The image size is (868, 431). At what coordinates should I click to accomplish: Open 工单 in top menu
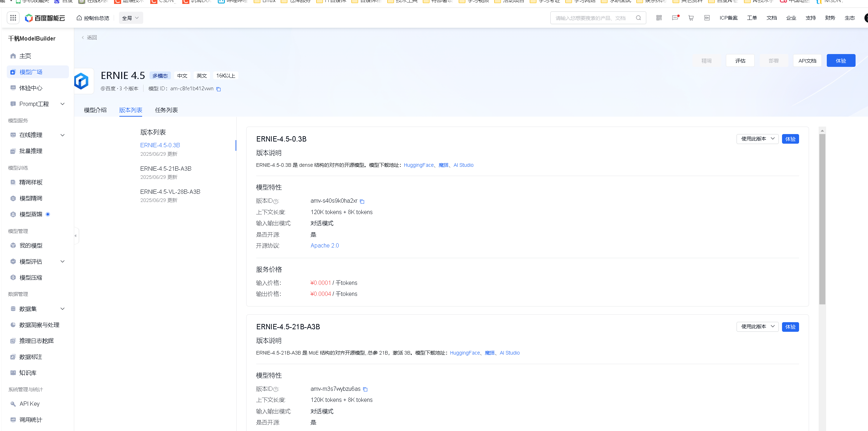pyautogui.click(x=752, y=18)
